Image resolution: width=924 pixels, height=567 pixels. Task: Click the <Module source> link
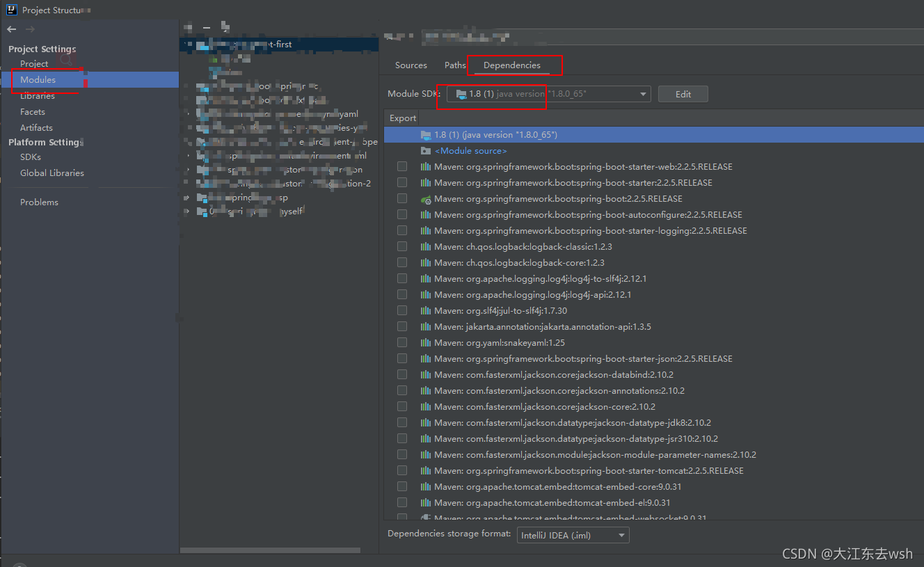[x=471, y=151]
